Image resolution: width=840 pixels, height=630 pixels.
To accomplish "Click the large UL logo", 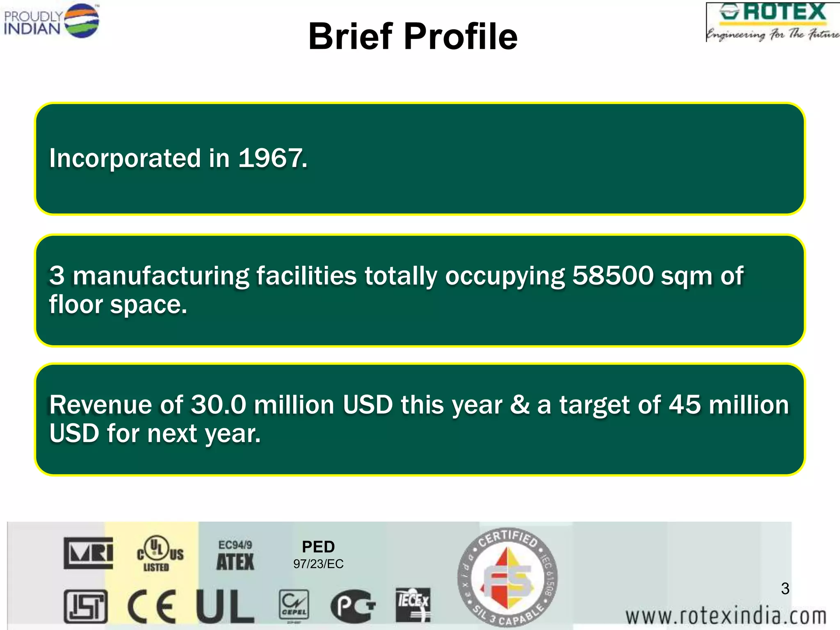I will [x=225, y=607].
